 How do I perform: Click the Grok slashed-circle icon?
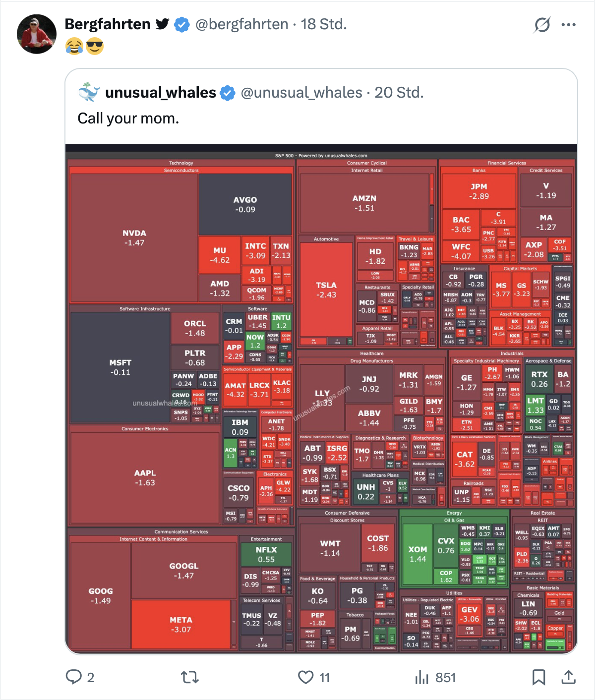[x=542, y=24]
